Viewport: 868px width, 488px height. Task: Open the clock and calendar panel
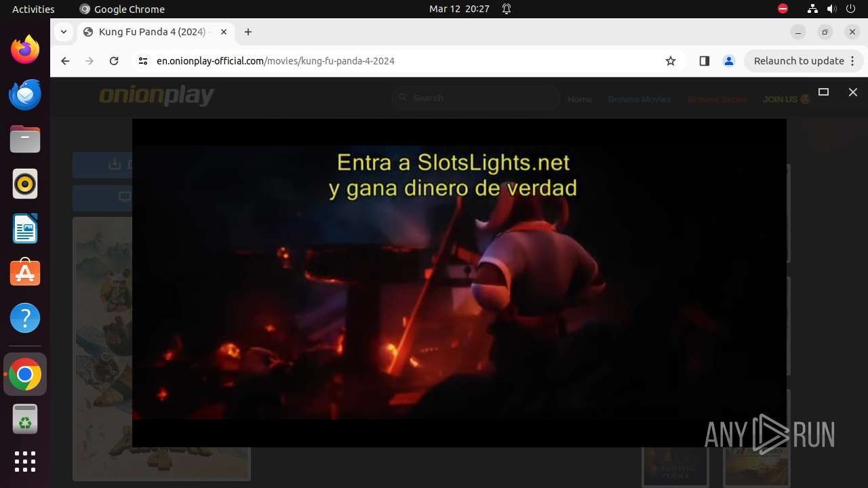coord(459,9)
